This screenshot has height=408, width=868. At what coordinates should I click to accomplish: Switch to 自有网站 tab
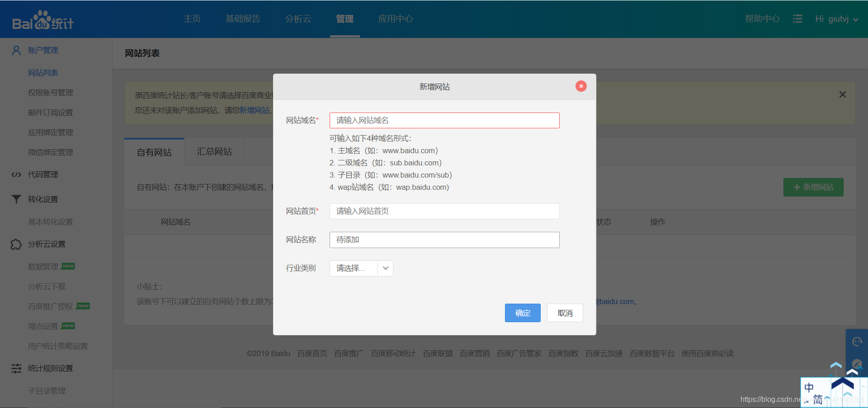tap(154, 152)
